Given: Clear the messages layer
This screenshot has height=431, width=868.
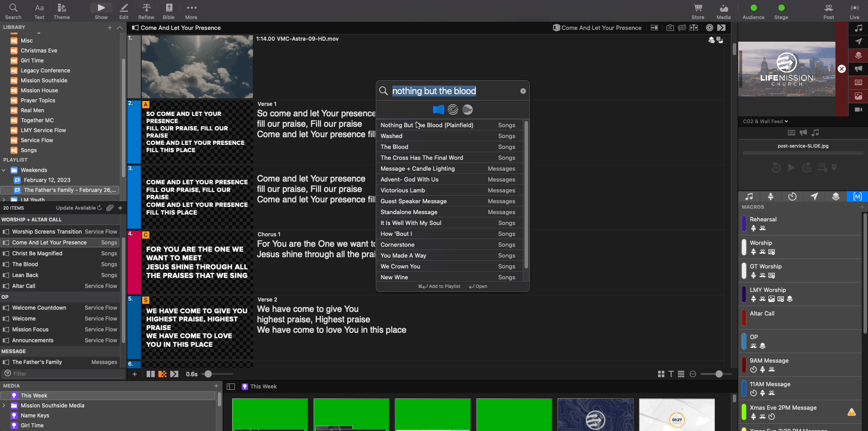Looking at the screenshot, I should (858, 42).
